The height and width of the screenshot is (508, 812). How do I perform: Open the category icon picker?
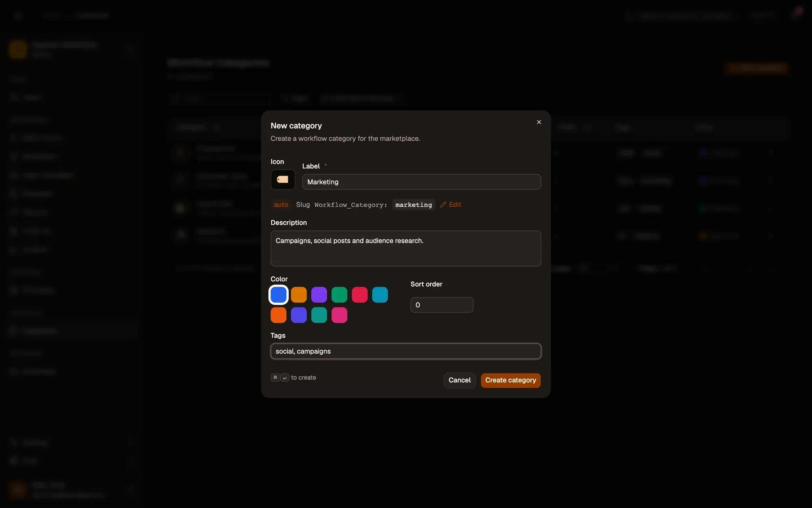coord(283,180)
